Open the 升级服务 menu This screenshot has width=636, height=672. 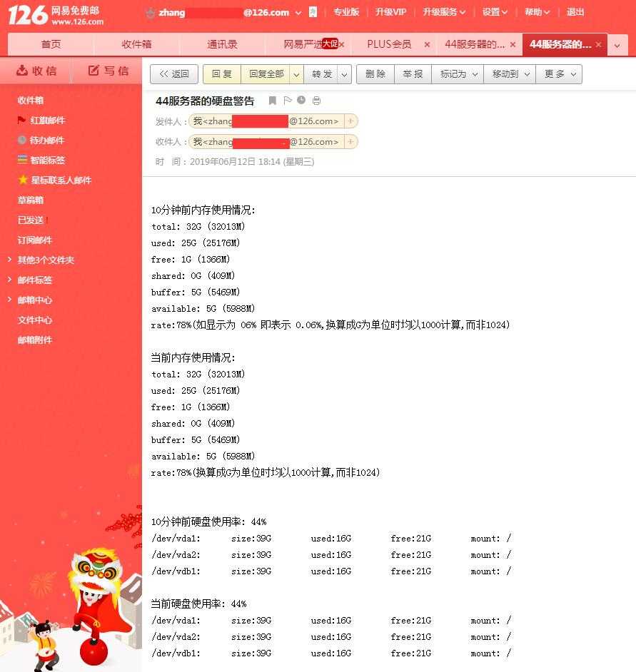pyautogui.click(x=444, y=12)
